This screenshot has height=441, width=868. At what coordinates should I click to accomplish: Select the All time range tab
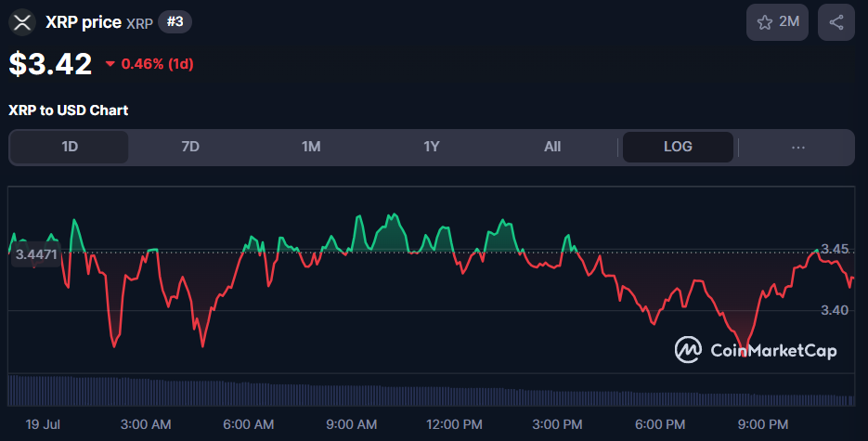pos(552,147)
